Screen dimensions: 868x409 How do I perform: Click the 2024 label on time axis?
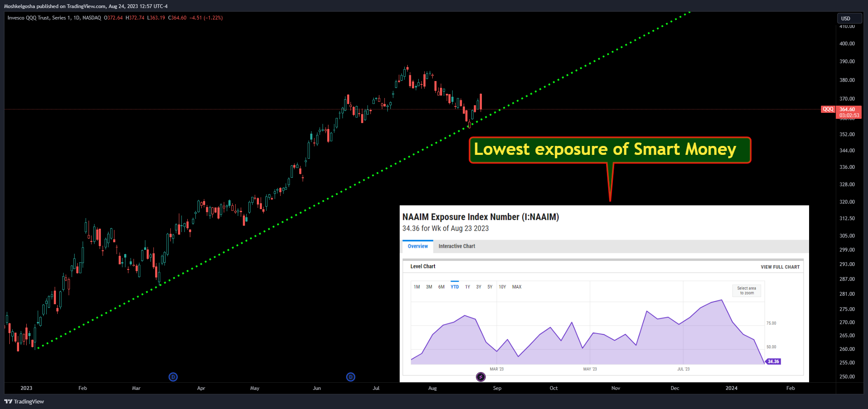tap(732, 388)
